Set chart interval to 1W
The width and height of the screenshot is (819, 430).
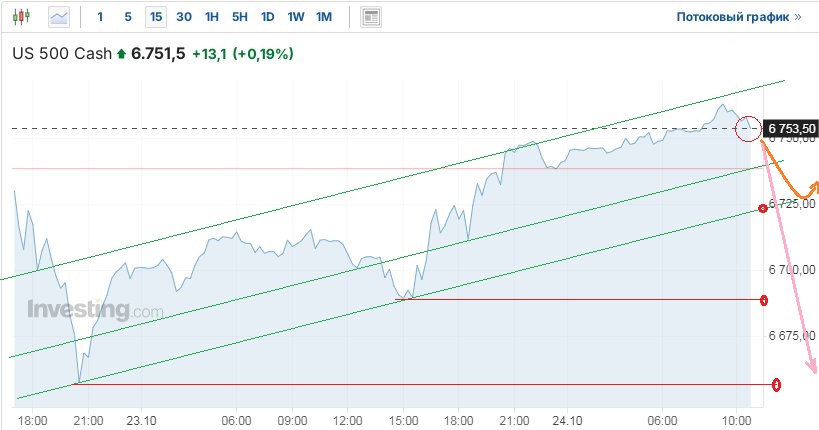pos(296,17)
